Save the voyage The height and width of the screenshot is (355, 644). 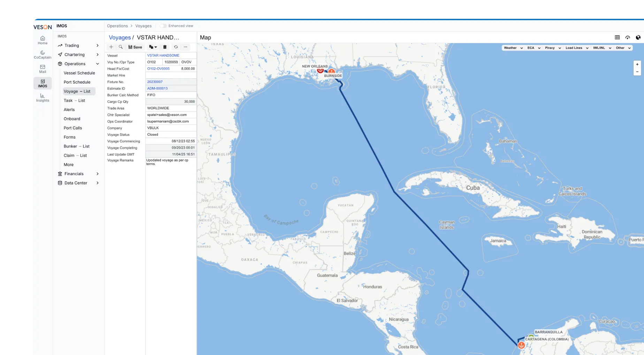pyautogui.click(x=135, y=47)
